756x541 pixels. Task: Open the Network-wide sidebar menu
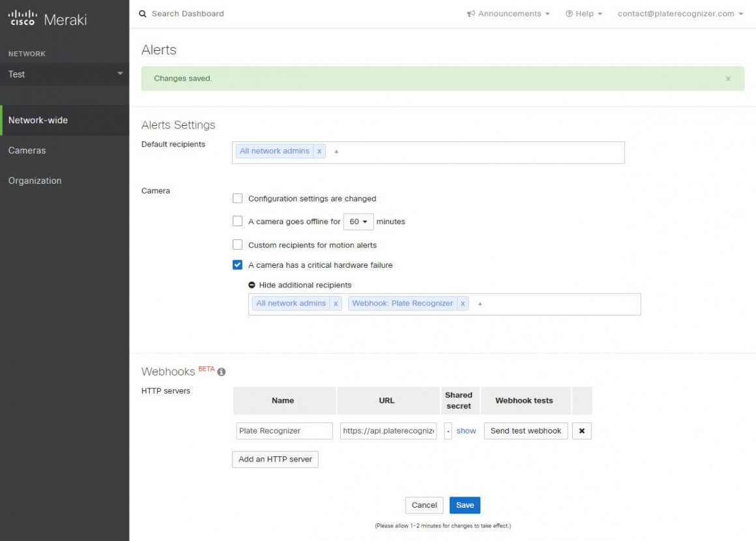[x=65, y=120]
